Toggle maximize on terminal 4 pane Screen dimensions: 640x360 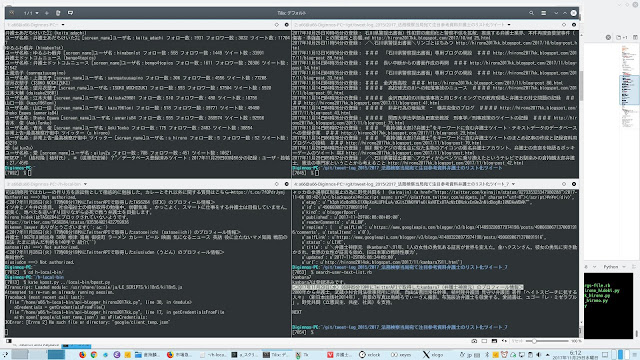coord(564,184)
